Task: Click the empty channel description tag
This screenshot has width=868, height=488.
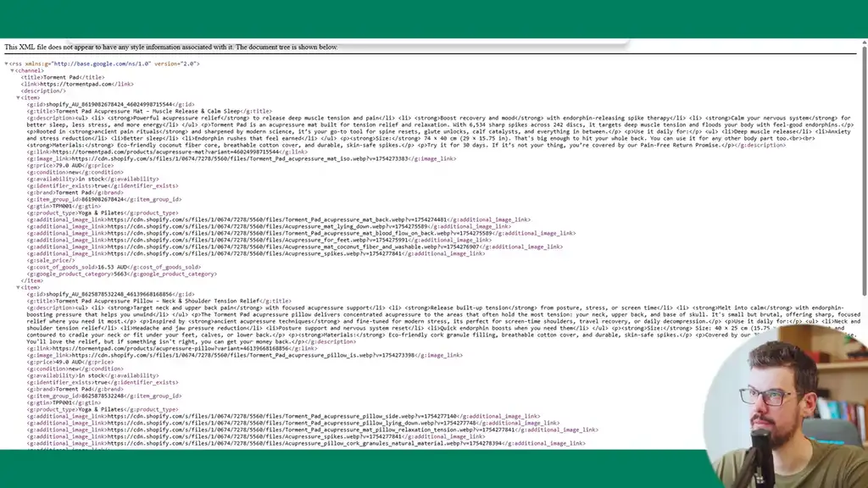Action: click(x=42, y=91)
